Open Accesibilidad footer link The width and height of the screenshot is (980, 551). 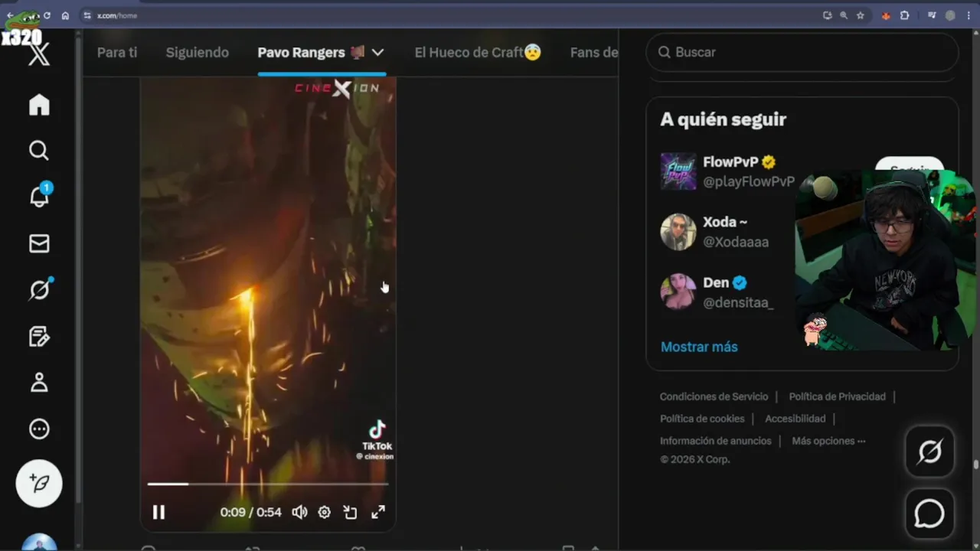(795, 419)
